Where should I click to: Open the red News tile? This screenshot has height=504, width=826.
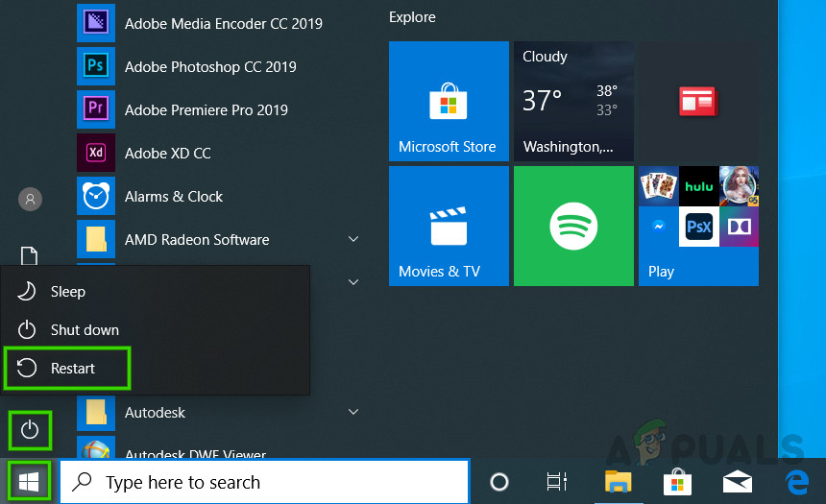click(x=698, y=101)
